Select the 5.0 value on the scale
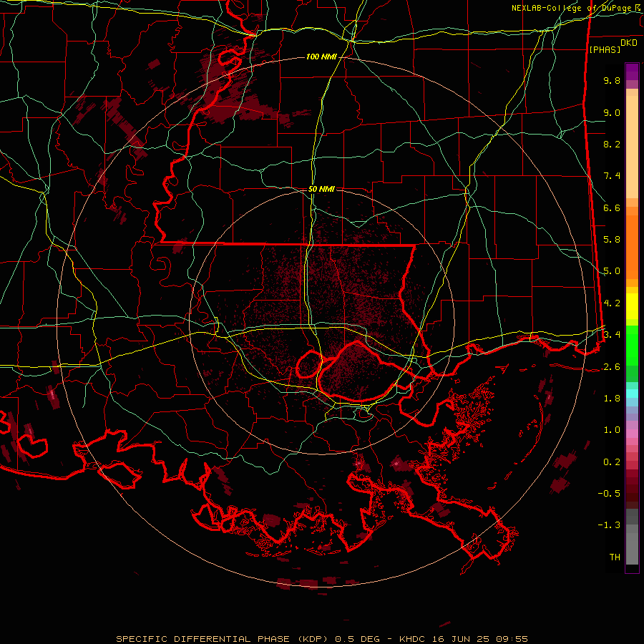Image resolution: width=644 pixels, height=644 pixels. (x=612, y=271)
